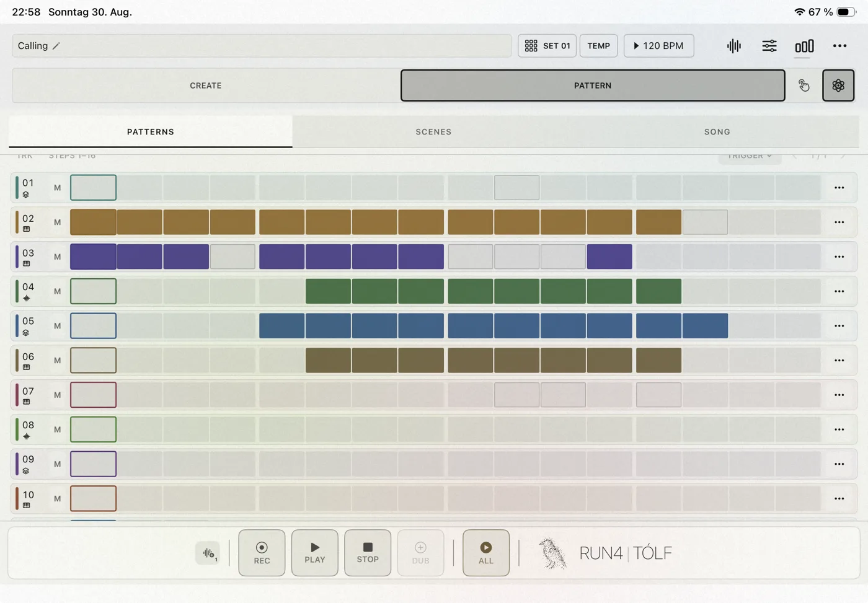Open the TRIGGER dropdown
868x603 pixels.
pyautogui.click(x=750, y=156)
